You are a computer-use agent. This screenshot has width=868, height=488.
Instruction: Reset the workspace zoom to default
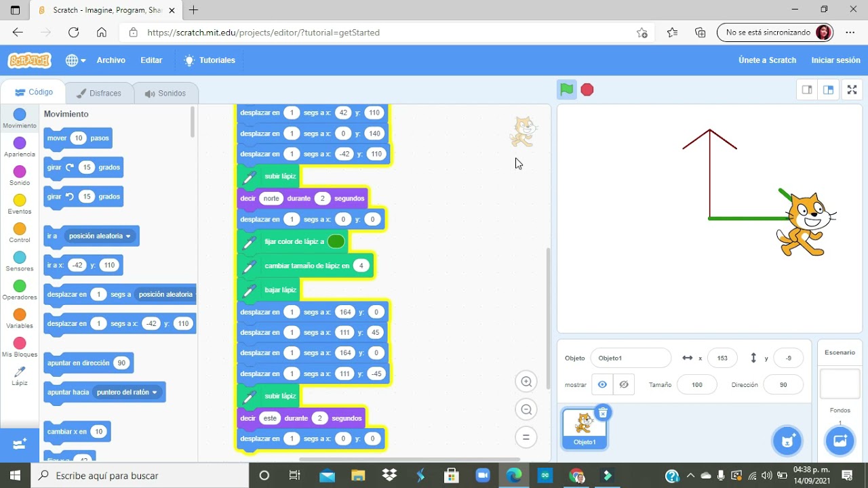tap(526, 437)
